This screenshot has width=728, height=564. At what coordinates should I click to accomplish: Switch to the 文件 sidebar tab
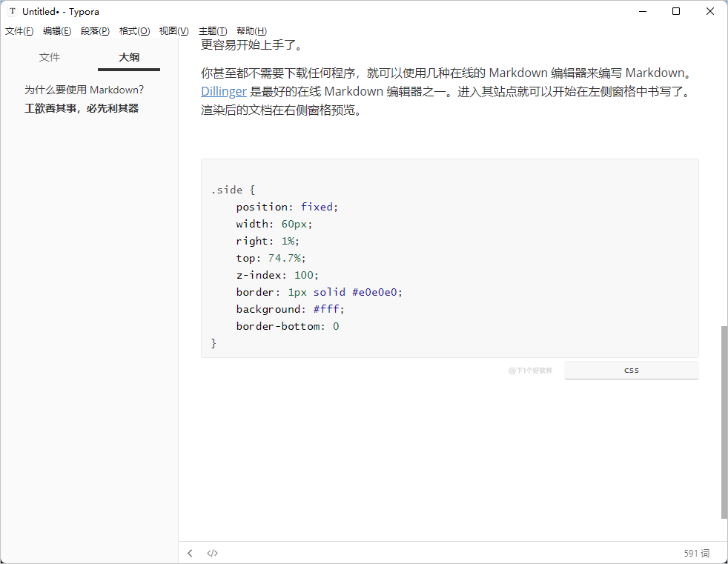[x=50, y=57]
